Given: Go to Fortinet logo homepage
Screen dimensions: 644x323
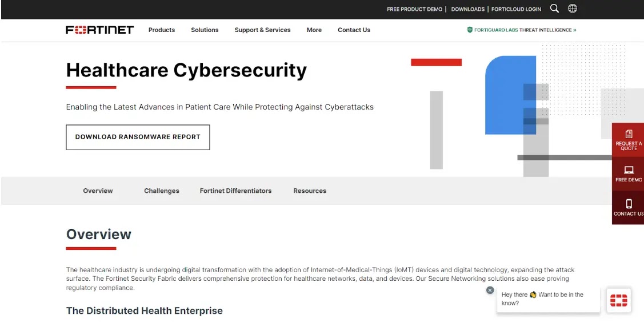Looking at the screenshot, I should point(100,30).
